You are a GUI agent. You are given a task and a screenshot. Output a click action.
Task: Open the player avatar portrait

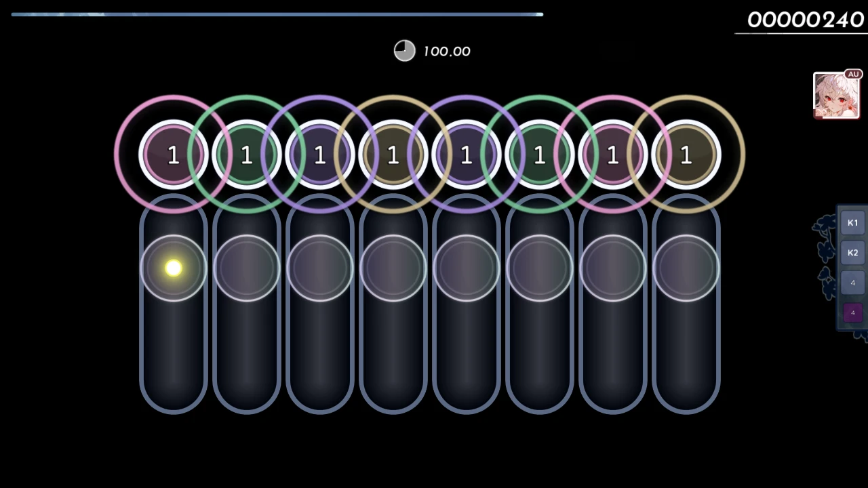tap(835, 96)
